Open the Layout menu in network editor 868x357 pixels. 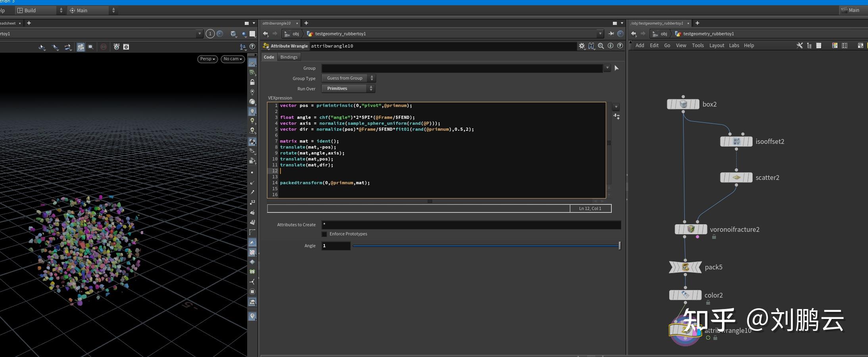click(x=716, y=46)
